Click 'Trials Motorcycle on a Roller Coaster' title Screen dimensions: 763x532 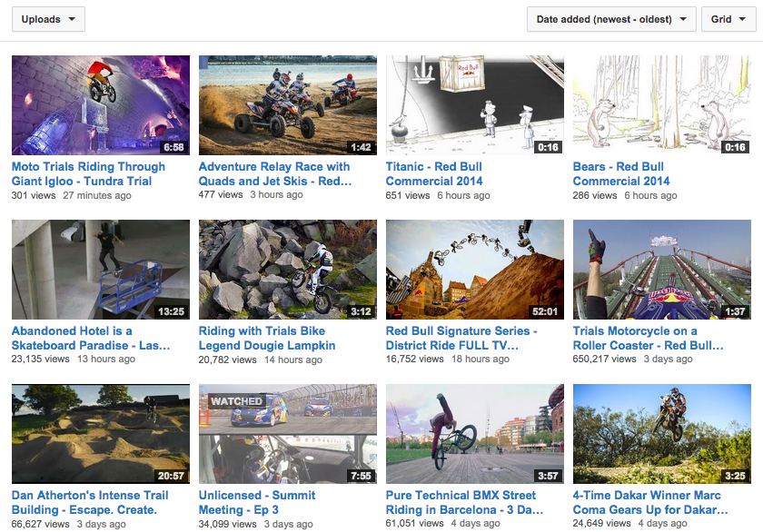649,338
